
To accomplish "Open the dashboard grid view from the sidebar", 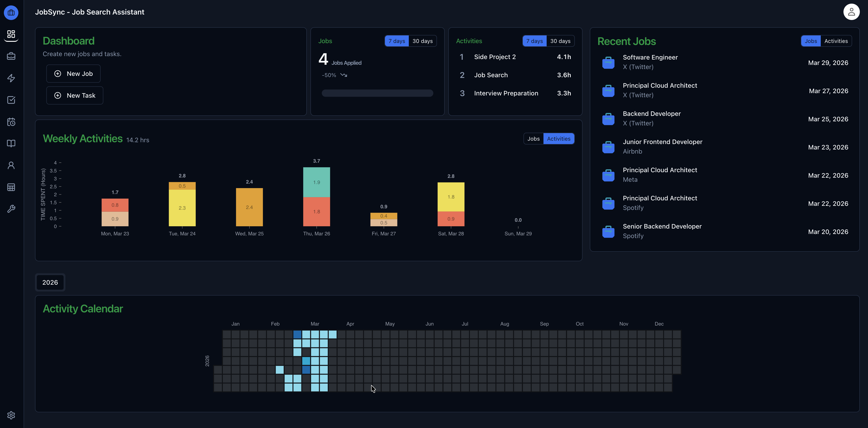I will [11, 34].
